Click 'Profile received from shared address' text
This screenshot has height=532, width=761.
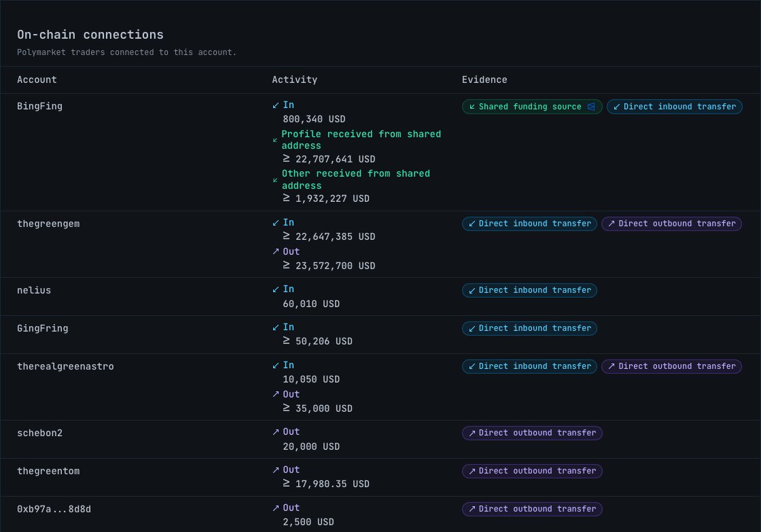361,140
